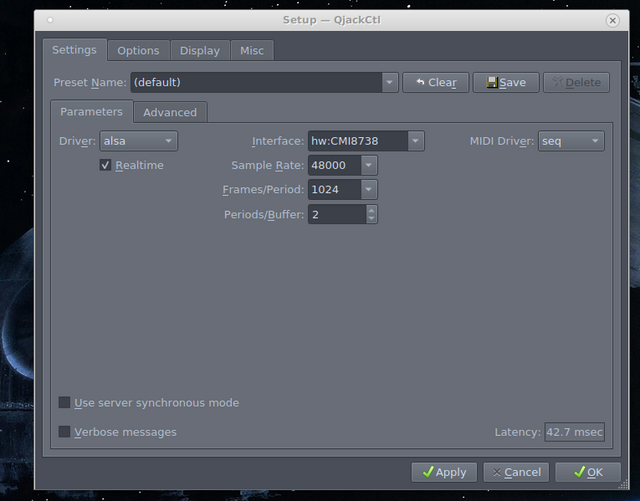Image resolution: width=640 pixels, height=501 pixels.
Task: Enable Verbose messages checkbox
Action: point(64,432)
